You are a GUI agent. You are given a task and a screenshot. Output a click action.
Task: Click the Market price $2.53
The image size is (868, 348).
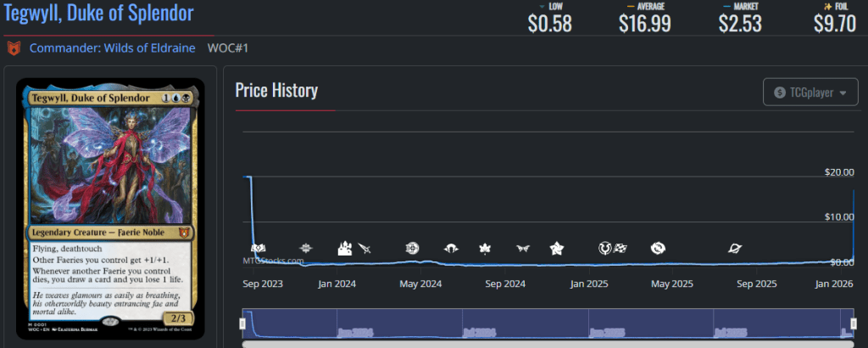pos(740,24)
